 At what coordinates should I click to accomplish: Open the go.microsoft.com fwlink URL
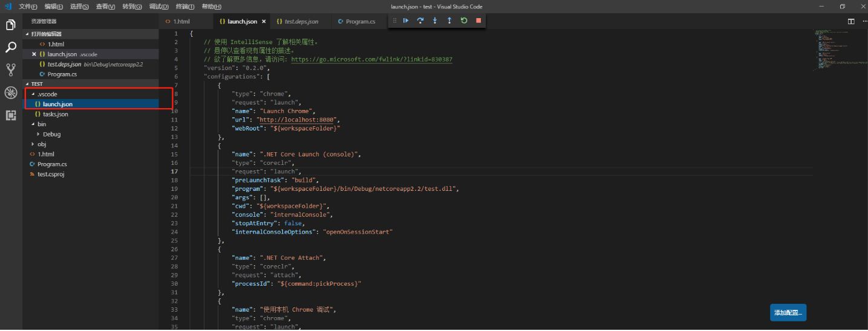click(371, 60)
